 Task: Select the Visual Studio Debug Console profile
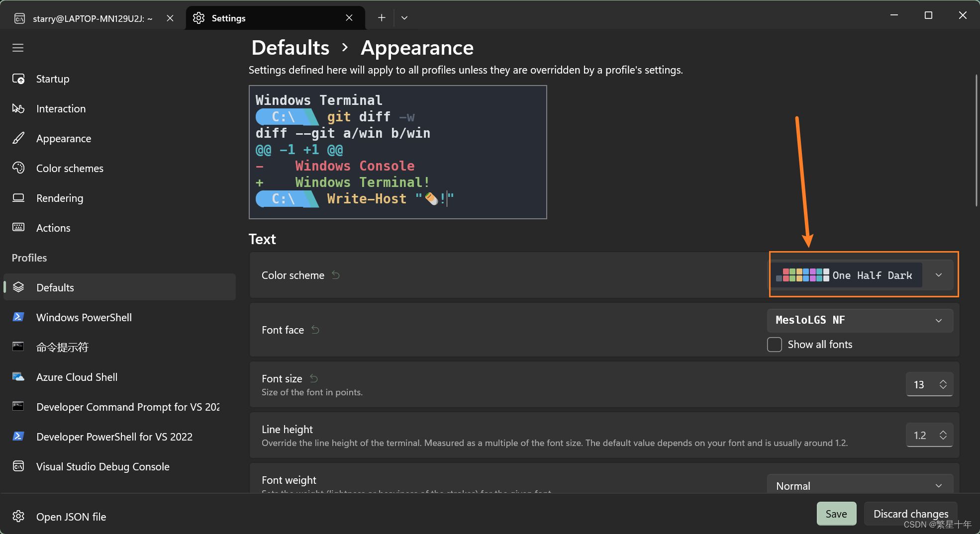[x=119, y=466]
